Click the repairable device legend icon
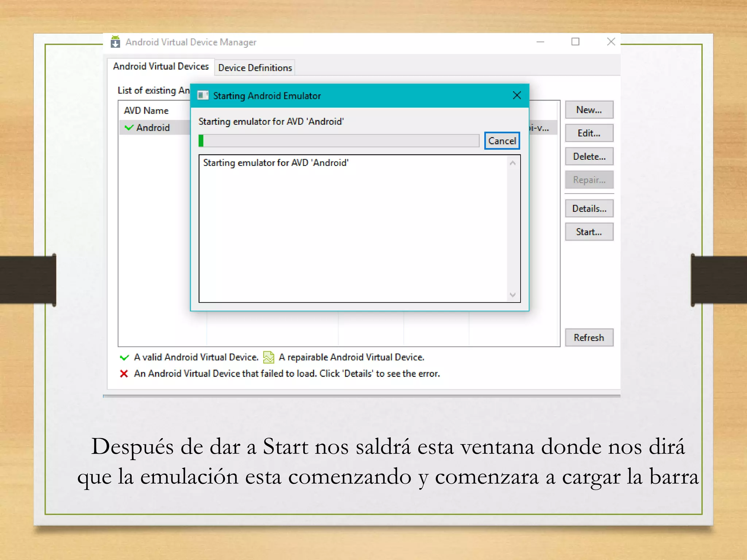 tap(268, 357)
